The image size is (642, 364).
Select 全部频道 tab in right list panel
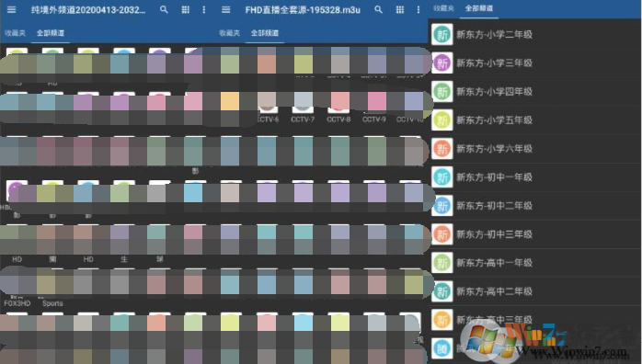pyautogui.click(x=479, y=8)
